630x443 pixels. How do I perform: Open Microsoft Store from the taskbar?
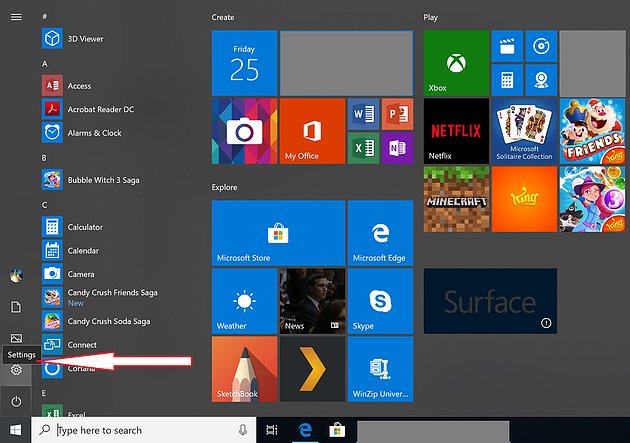[x=337, y=430]
